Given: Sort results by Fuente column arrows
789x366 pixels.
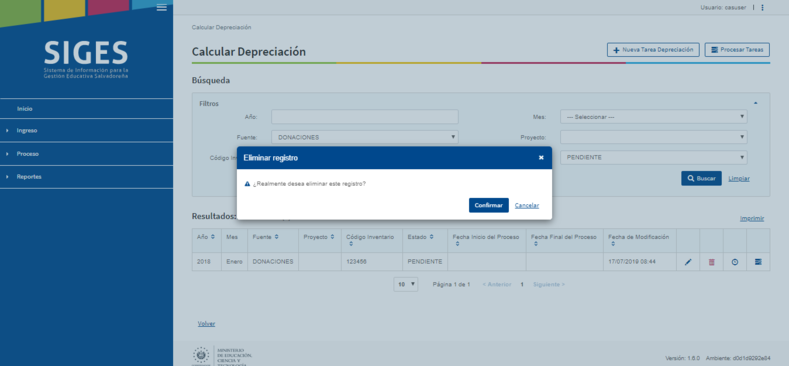Looking at the screenshot, I should tap(277, 237).
